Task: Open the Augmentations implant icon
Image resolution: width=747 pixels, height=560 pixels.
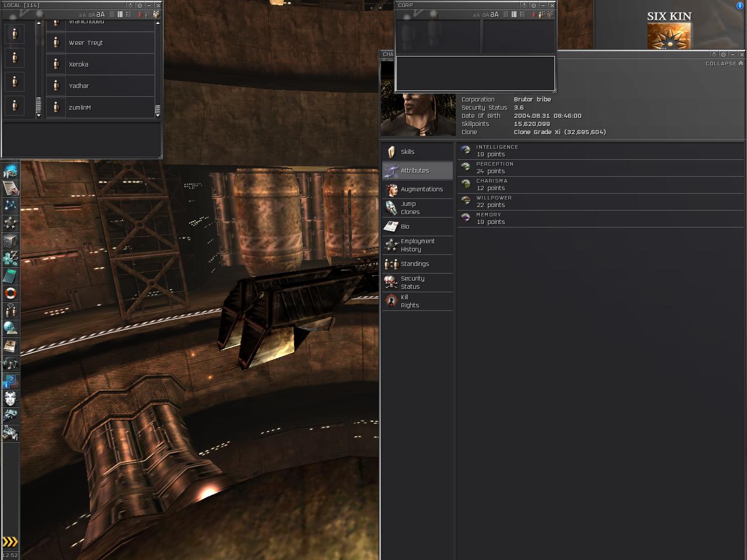Action: 391,189
